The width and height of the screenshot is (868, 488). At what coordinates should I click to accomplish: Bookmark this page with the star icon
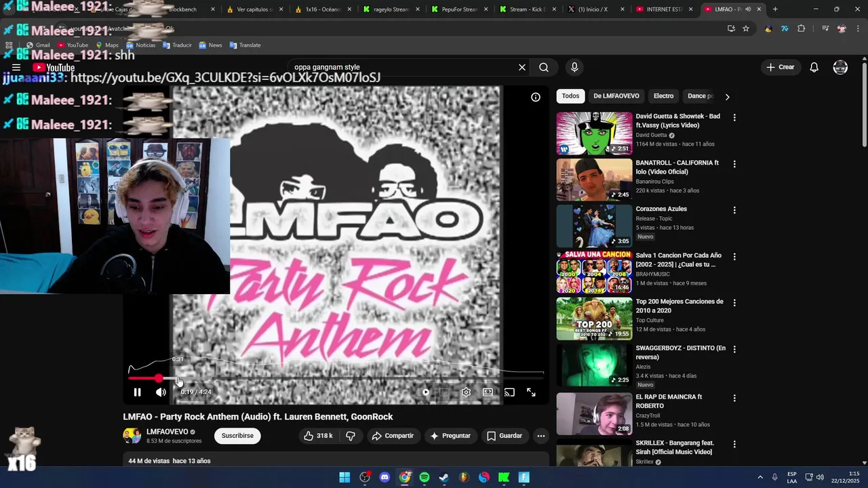[746, 28]
